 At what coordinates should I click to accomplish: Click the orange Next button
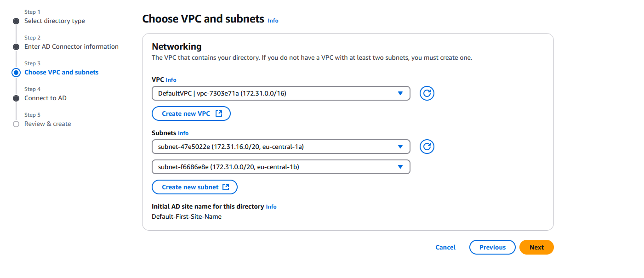point(536,247)
